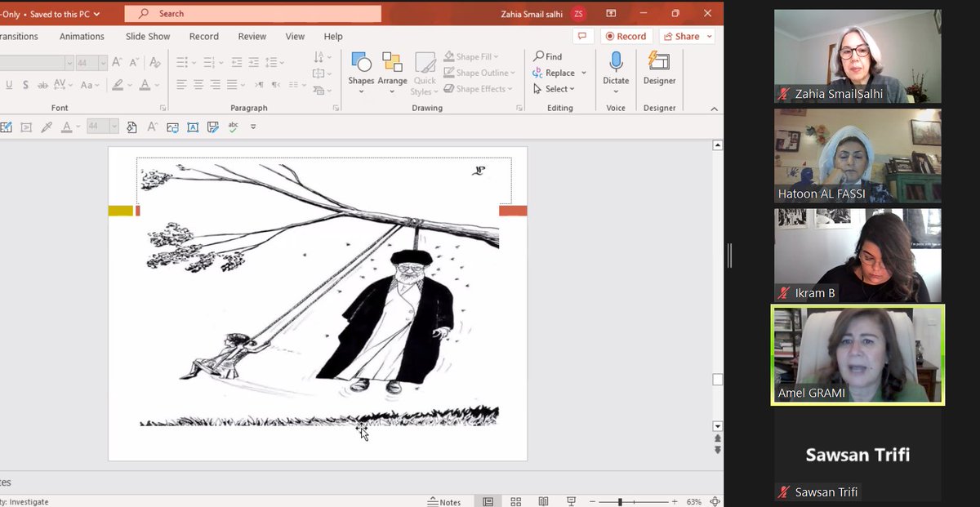Viewport: 980px width, 507px height.
Task: Open View tab
Action: [x=295, y=37]
